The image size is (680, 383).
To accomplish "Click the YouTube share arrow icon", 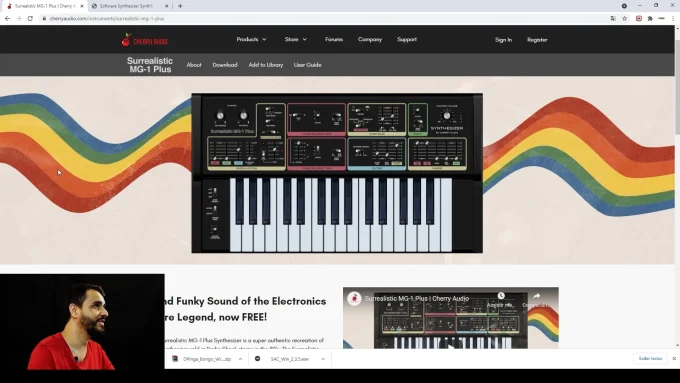I will tap(536, 296).
